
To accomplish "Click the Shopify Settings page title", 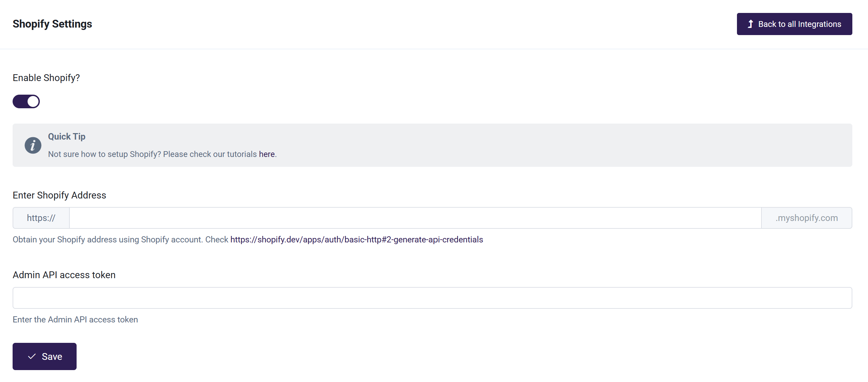I will [x=52, y=24].
